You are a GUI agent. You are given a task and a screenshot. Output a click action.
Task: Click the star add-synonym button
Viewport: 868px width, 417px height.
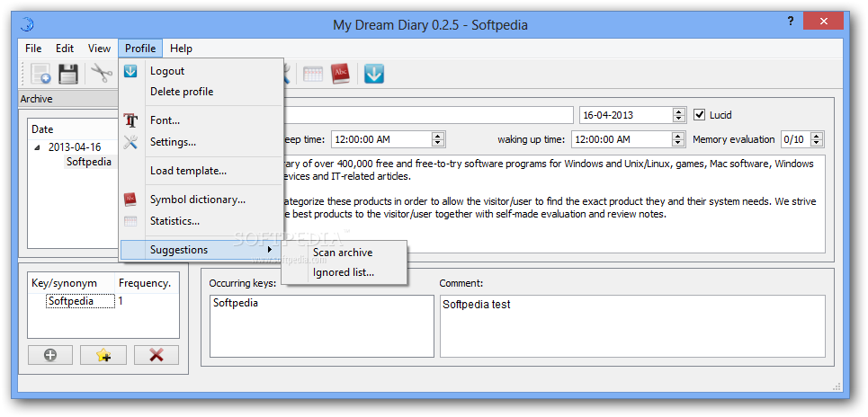(103, 355)
